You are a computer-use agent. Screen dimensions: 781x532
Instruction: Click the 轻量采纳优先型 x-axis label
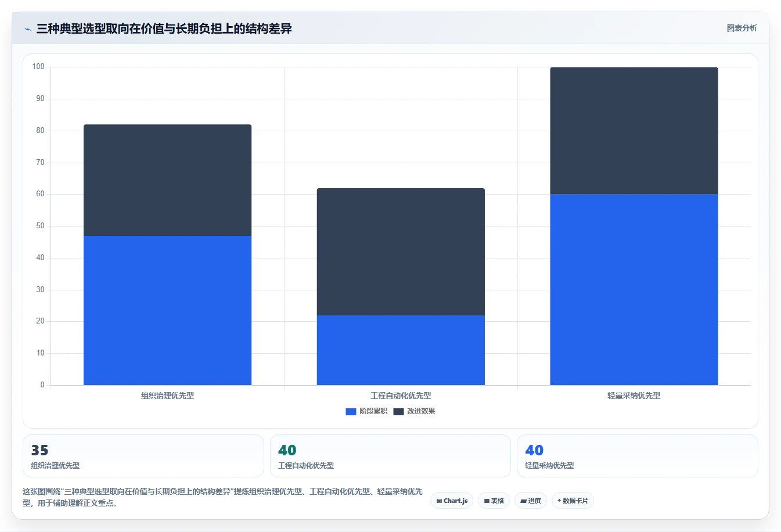click(x=634, y=396)
